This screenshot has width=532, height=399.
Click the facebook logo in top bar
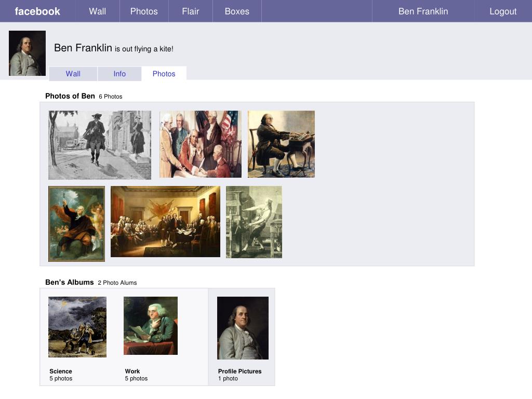pyautogui.click(x=37, y=11)
